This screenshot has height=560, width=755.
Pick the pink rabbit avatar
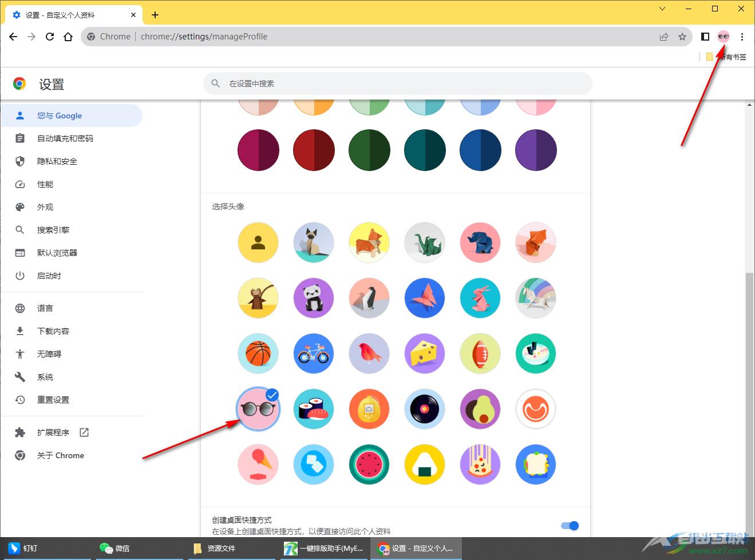tap(480, 298)
